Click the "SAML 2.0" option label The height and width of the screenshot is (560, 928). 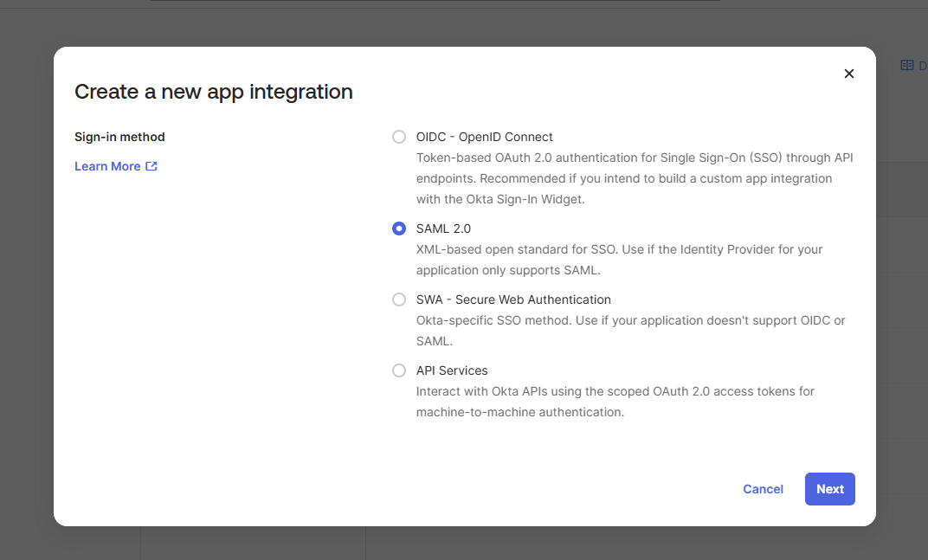pos(443,229)
